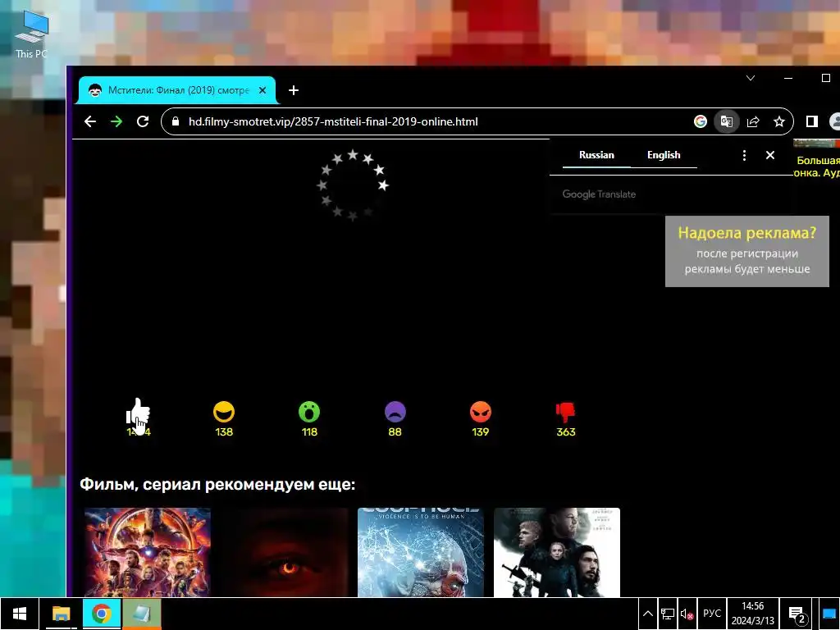This screenshot has height=630, width=840.
Task: Click angry red emoji with 139
Action: (x=481, y=412)
